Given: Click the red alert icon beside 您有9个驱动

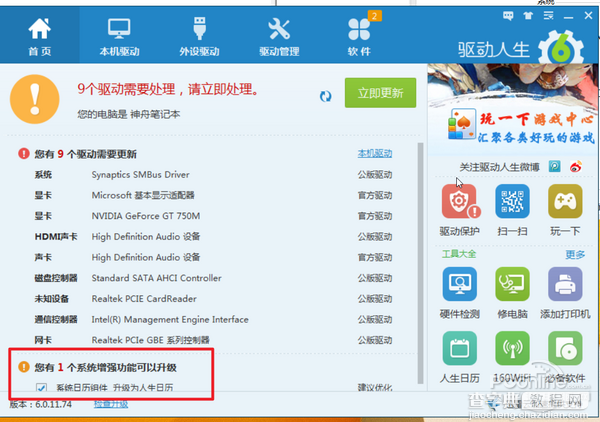Looking at the screenshot, I should coord(24,154).
